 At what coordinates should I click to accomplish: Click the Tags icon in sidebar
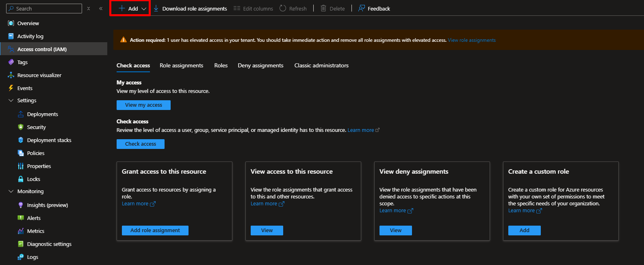(11, 62)
